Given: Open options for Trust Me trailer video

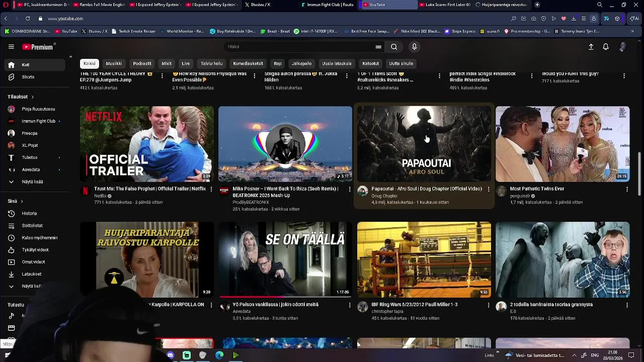Looking at the screenshot, I should click(x=211, y=189).
